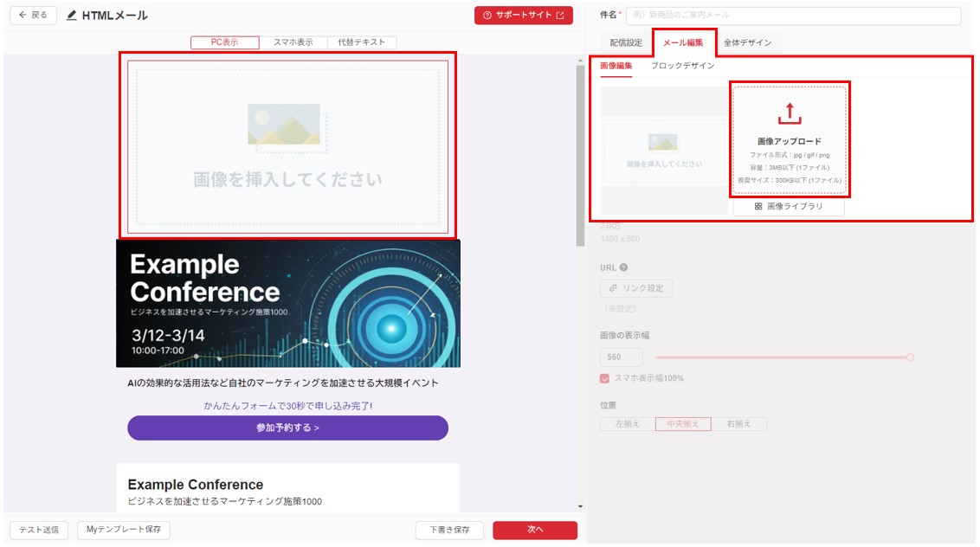Switch to ブロックデザイン sub-tab
This screenshot has height=547, width=980.
pyautogui.click(x=682, y=66)
